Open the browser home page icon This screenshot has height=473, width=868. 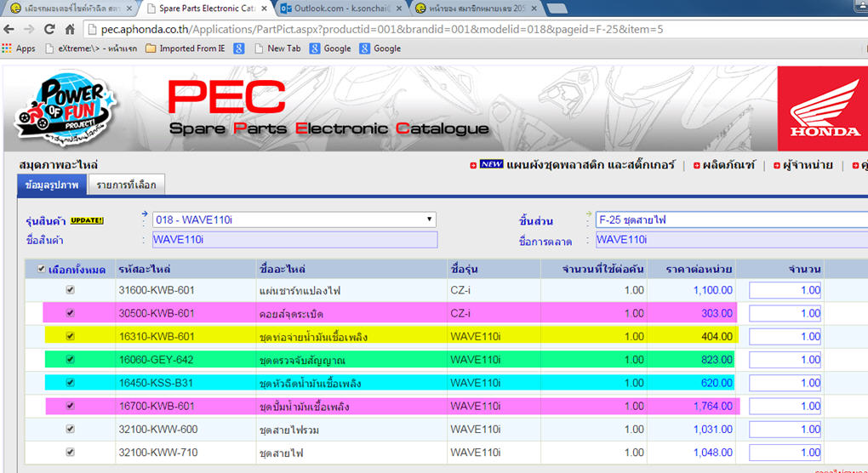[70, 29]
